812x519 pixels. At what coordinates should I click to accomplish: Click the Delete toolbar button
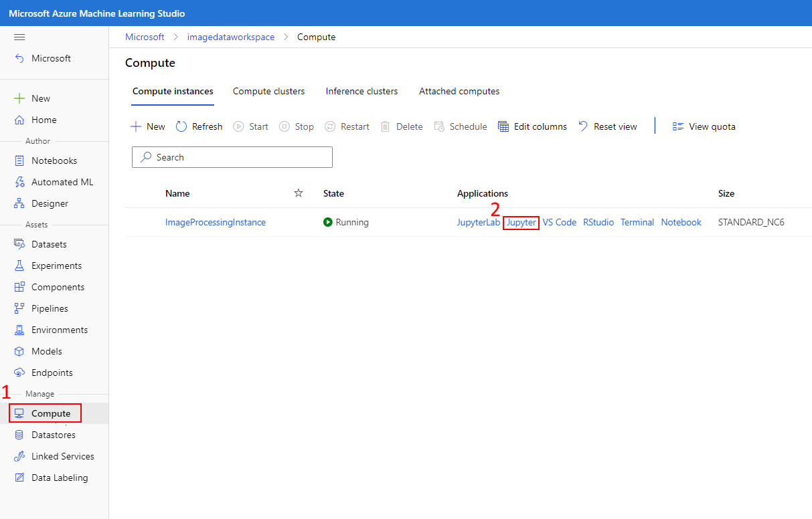pos(402,126)
